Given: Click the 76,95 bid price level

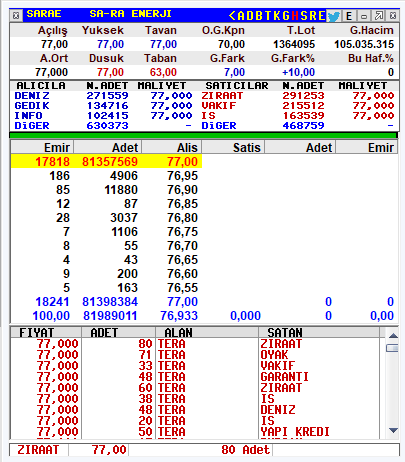Looking at the screenshot, I should pos(182,176).
